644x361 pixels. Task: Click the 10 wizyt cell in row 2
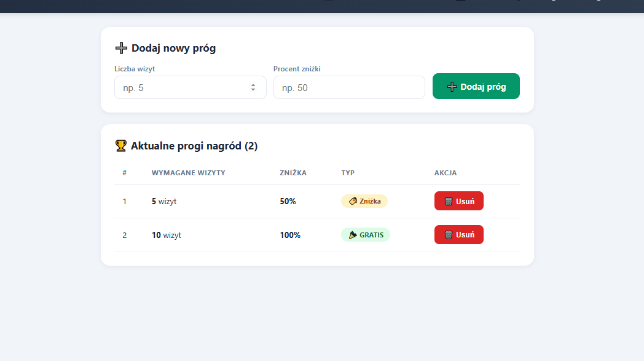tap(166, 235)
